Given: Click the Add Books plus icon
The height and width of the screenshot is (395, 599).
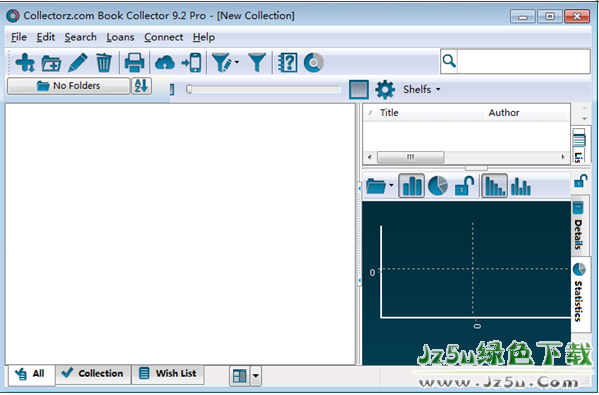Looking at the screenshot, I should [x=25, y=63].
